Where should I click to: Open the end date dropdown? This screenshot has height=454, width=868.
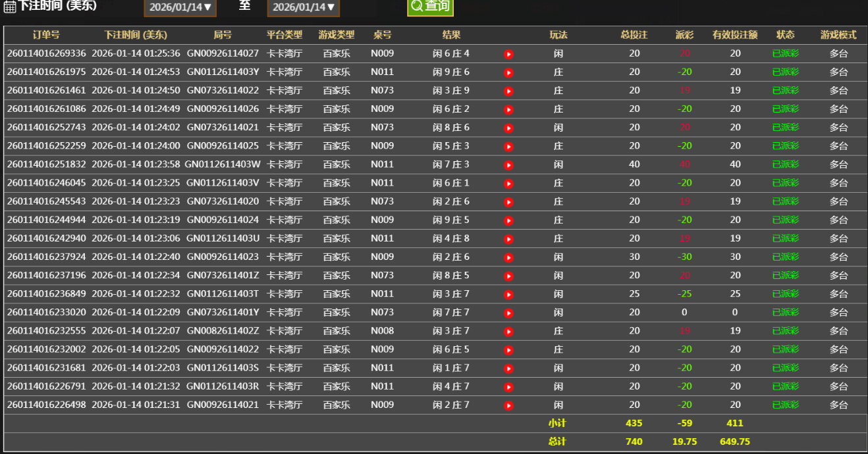click(303, 7)
